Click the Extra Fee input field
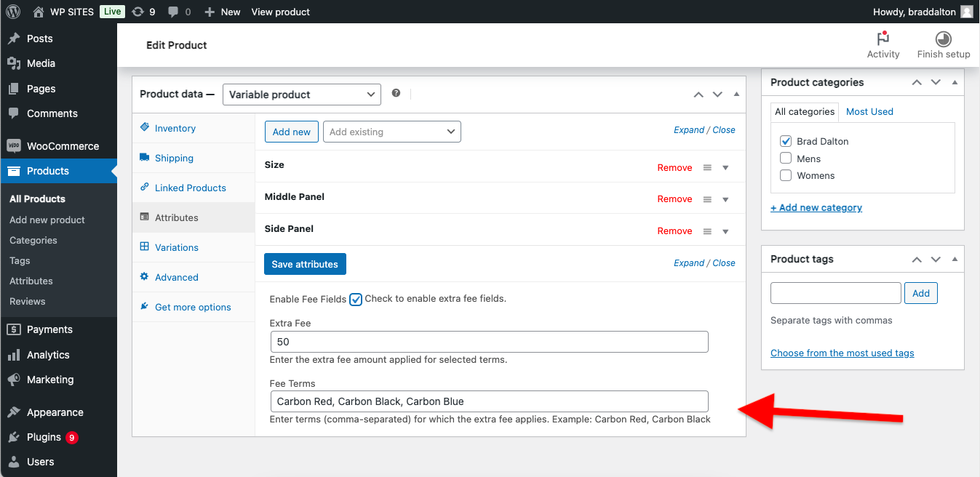The image size is (980, 477). 489,342
